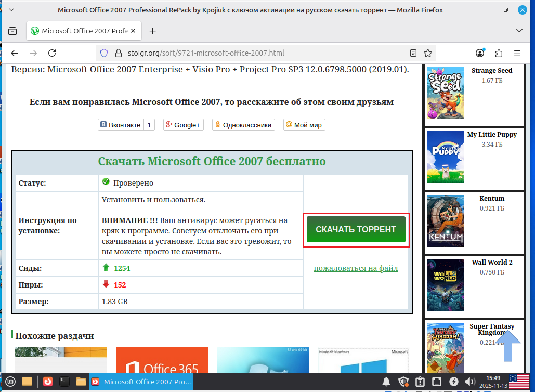Share via the Google+ button

(x=183, y=125)
